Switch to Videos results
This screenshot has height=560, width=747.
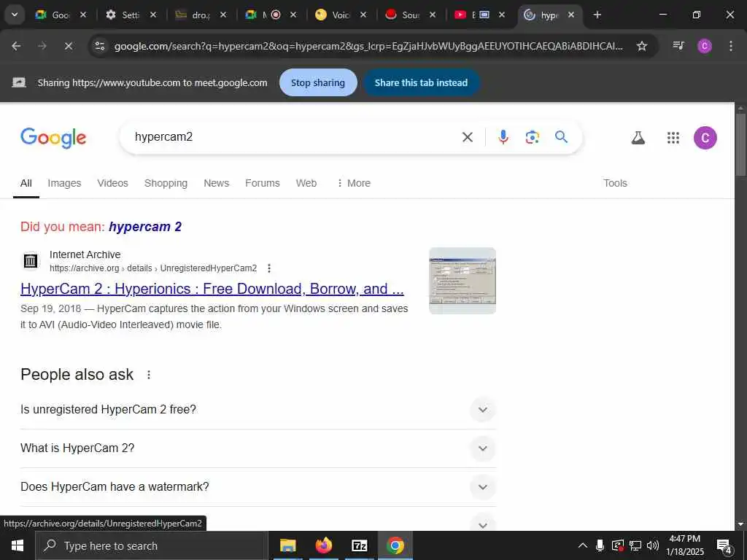click(113, 183)
